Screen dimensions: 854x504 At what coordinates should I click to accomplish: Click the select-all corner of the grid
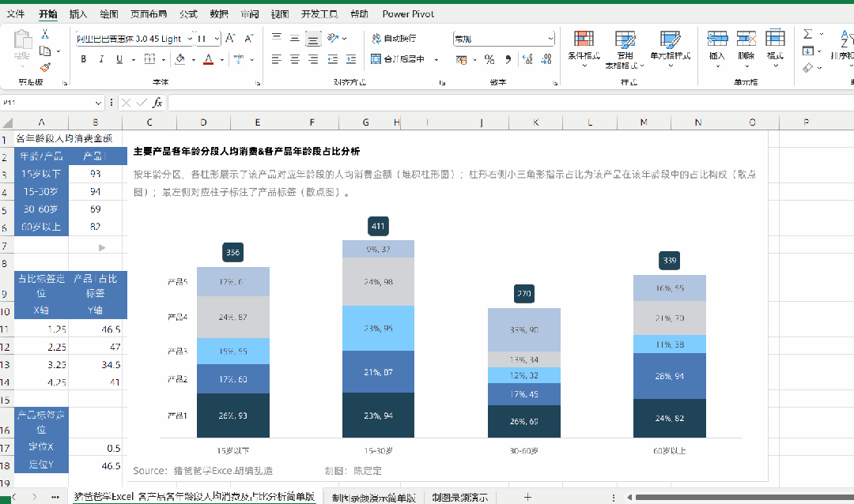pyautogui.click(x=7, y=122)
